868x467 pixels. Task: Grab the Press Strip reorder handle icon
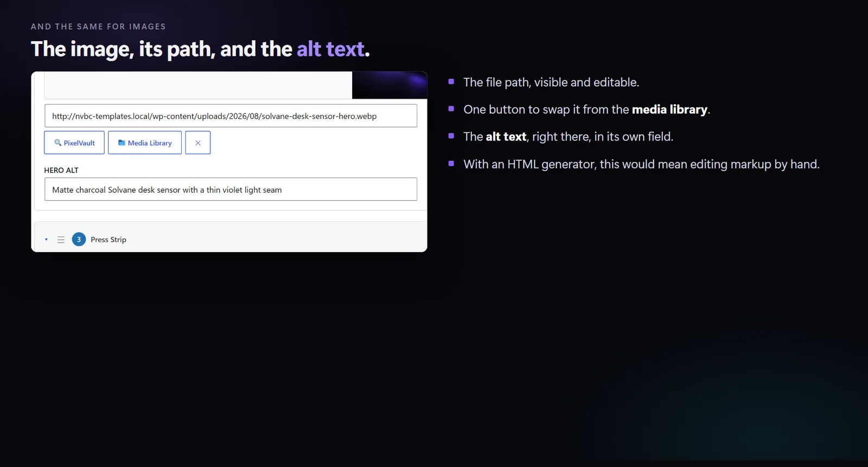[x=61, y=239]
